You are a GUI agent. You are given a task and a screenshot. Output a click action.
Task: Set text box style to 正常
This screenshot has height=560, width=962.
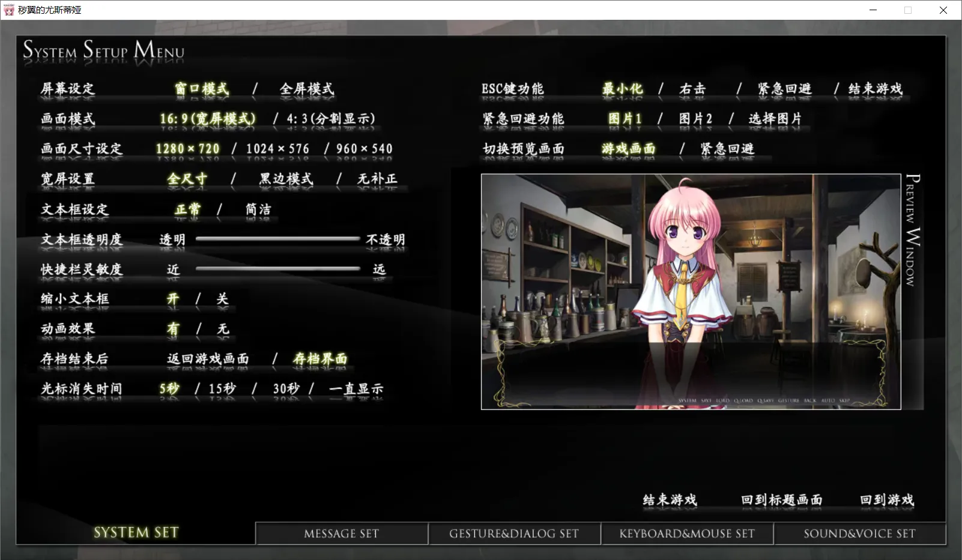(x=187, y=209)
